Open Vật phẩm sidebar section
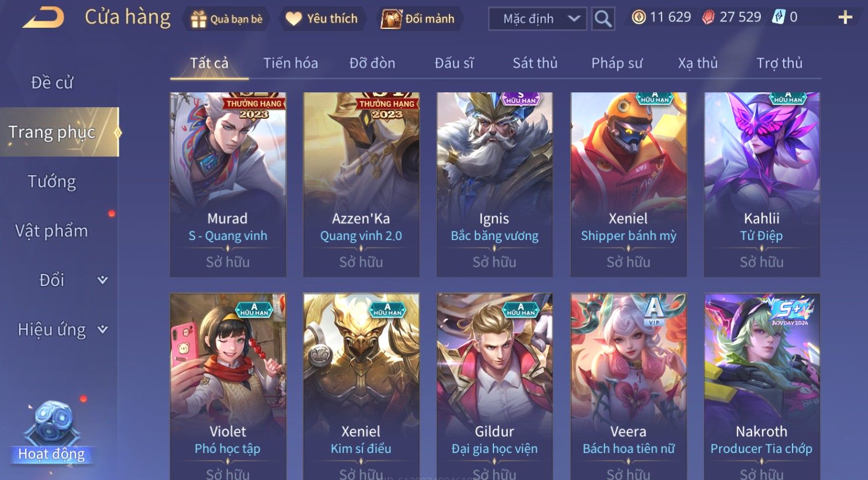Image resolution: width=868 pixels, height=480 pixels. [52, 231]
